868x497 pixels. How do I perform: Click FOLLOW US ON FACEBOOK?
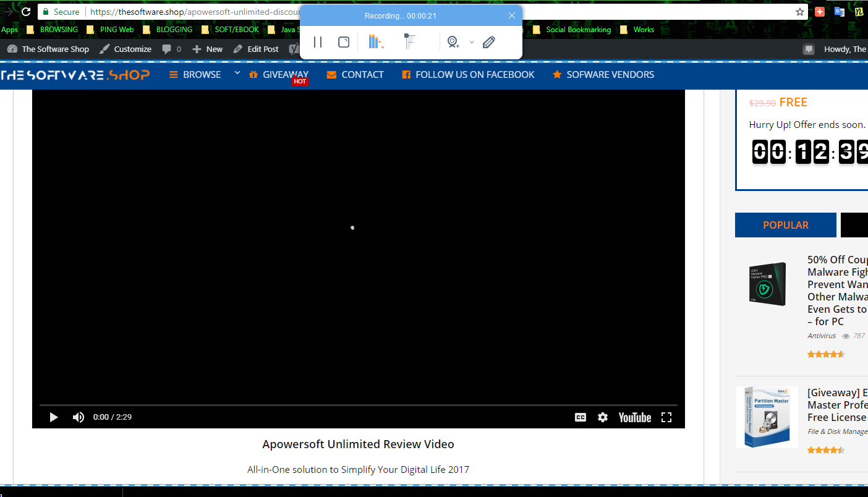point(468,75)
